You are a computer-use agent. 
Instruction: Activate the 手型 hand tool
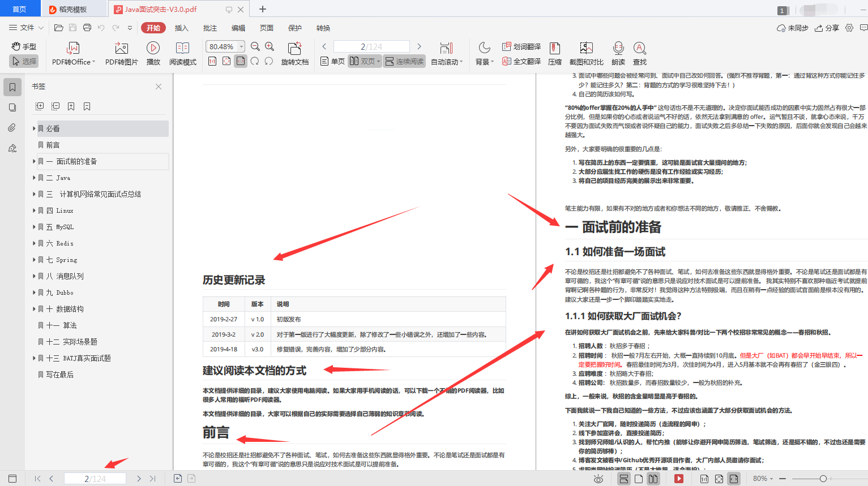click(x=24, y=46)
